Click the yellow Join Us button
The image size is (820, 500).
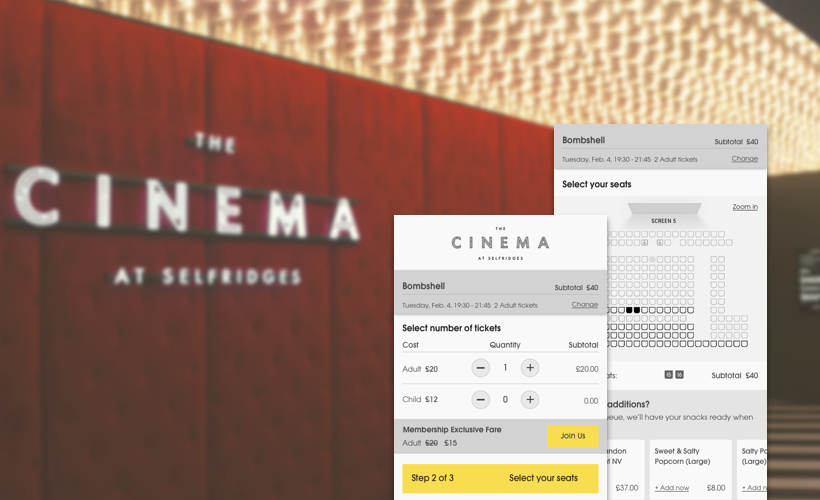point(573,436)
